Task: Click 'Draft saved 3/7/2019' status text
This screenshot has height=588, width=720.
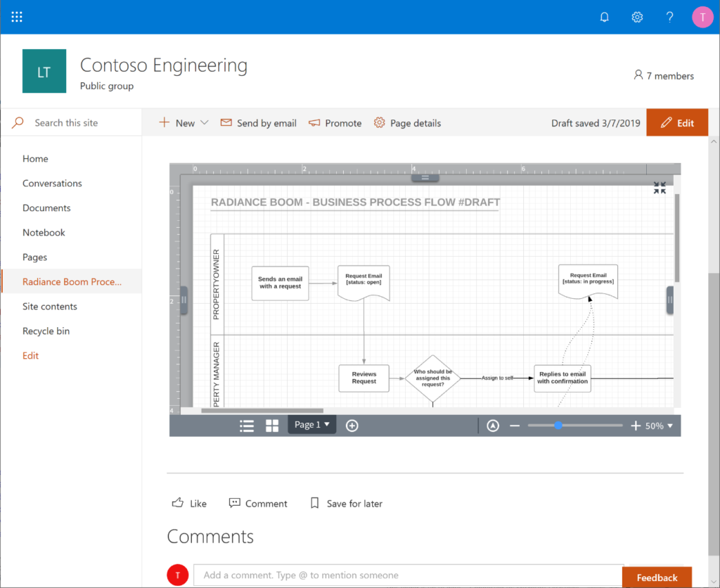Action: pos(596,123)
